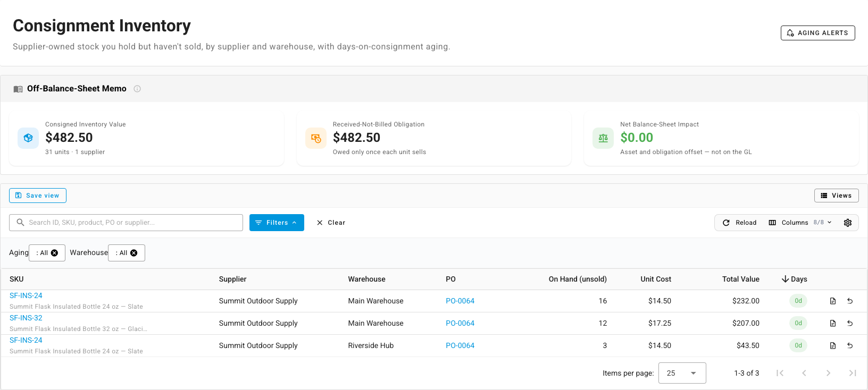
Task: Click return arrow icon for the $43.50 row
Action: coord(850,345)
